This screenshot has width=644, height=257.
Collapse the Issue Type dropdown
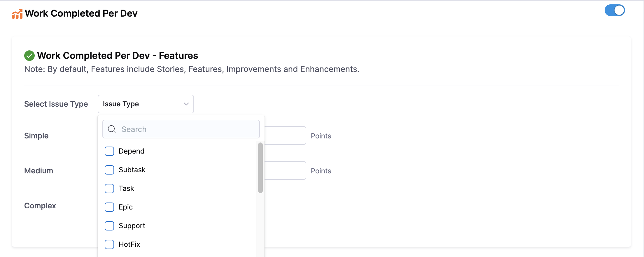(x=145, y=104)
